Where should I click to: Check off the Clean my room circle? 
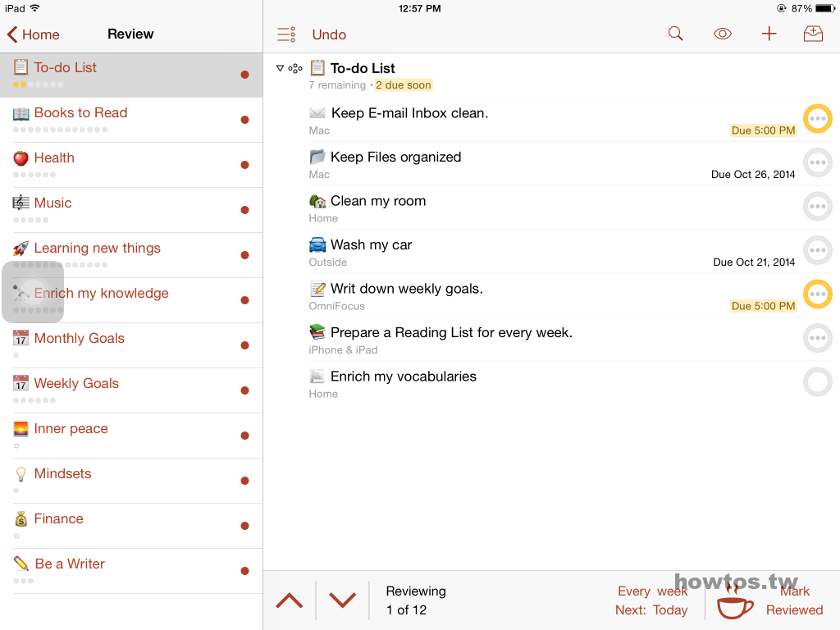818,206
